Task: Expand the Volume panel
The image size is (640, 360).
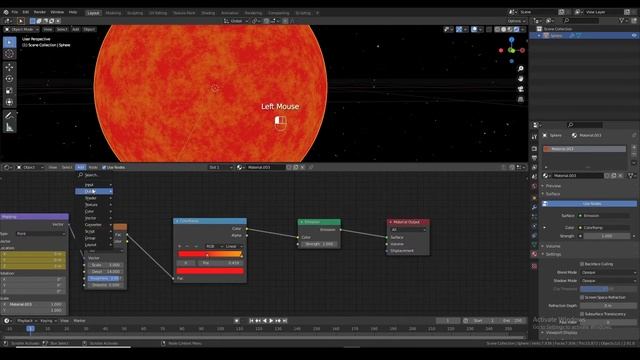Action: click(x=553, y=246)
